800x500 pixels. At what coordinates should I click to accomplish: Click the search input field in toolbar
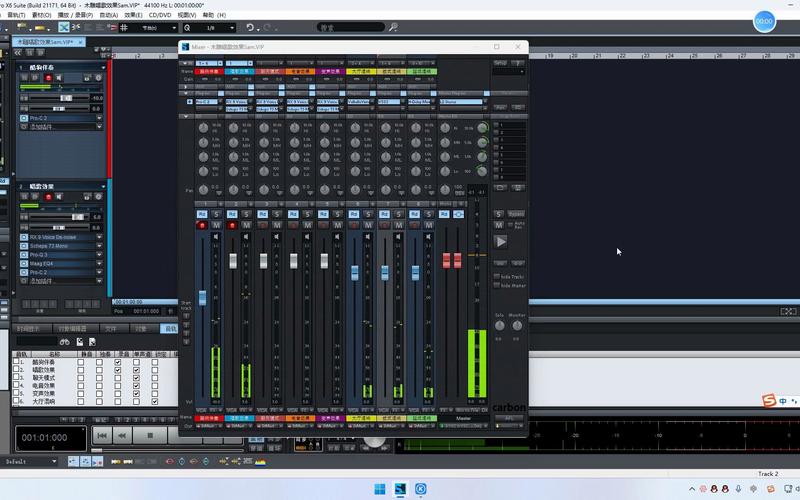coord(351,27)
